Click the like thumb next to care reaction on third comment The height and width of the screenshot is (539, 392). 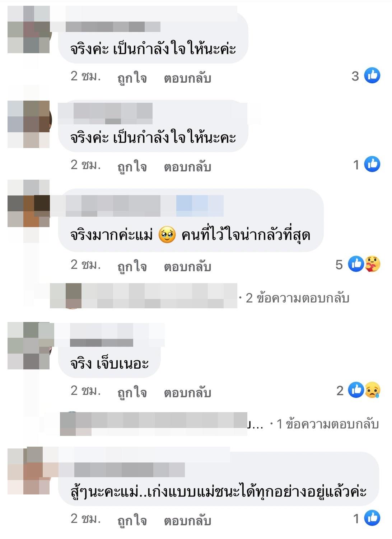[356, 264]
